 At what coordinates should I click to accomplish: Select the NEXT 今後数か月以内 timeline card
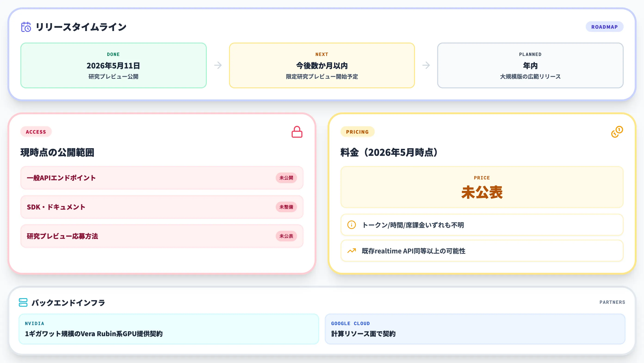[322, 65]
